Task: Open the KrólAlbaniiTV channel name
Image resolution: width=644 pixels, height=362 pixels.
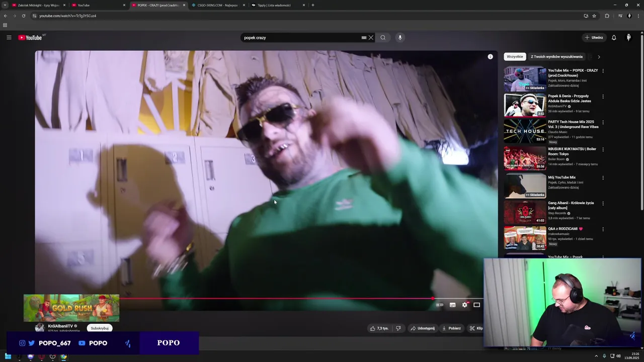Action: coord(60,326)
